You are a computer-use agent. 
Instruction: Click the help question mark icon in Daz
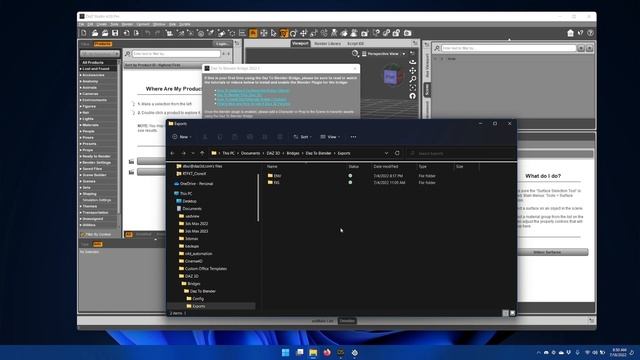pos(590,33)
